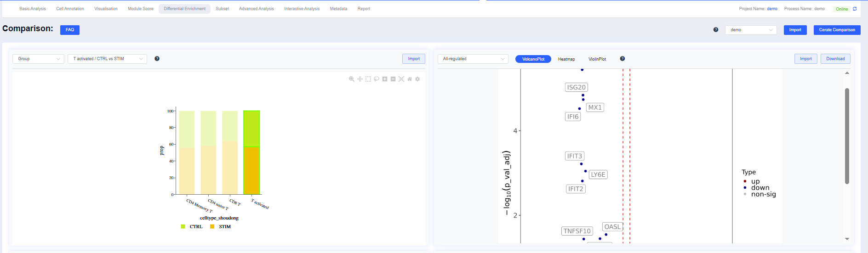868x253 pixels.
Task: Open the Advanced Analysis tab
Action: pyautogui.click(x=256, y=9)
